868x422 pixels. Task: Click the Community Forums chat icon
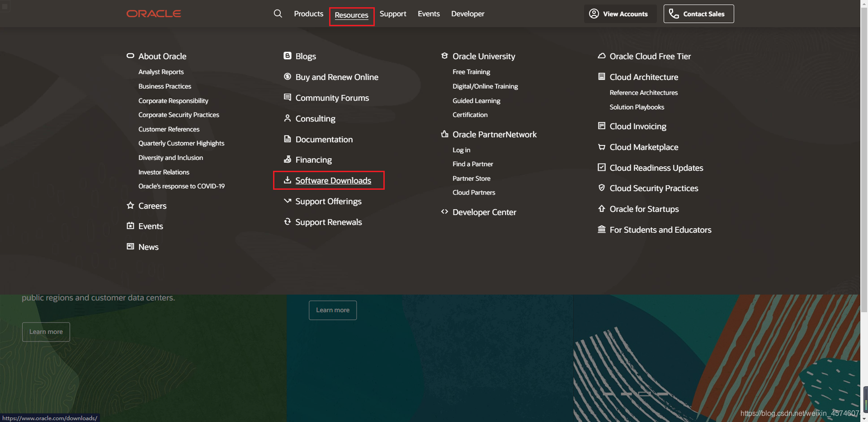(288, 97)
